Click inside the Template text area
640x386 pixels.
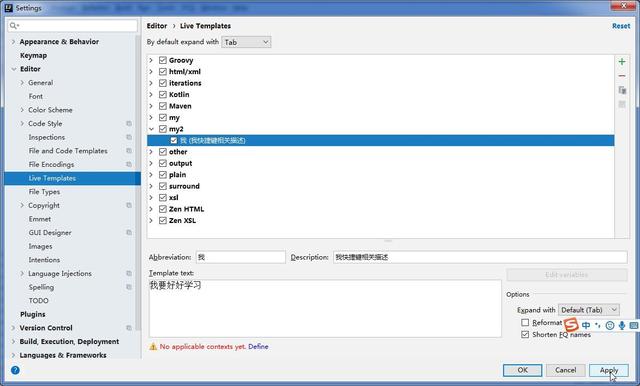point(325,308)
